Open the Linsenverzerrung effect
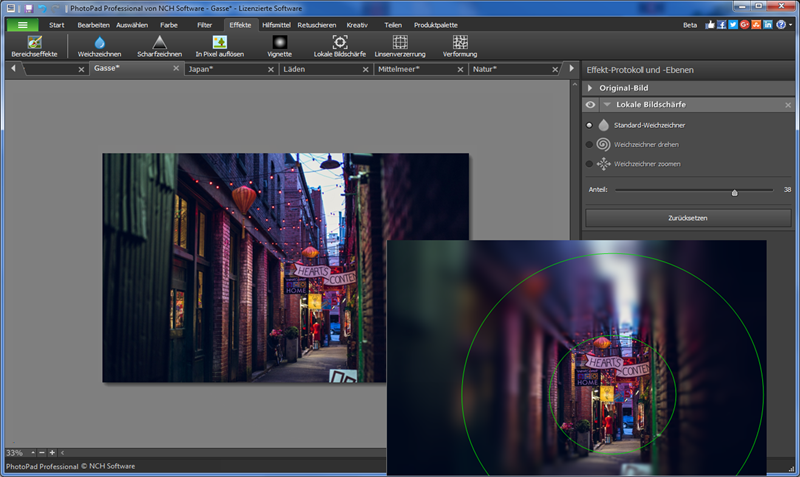 [x=400, y=46]
